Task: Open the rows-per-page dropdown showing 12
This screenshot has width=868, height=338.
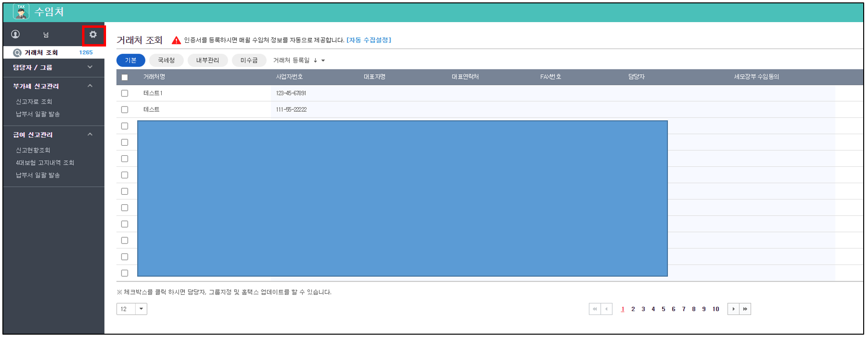Action: pos(141,309)
